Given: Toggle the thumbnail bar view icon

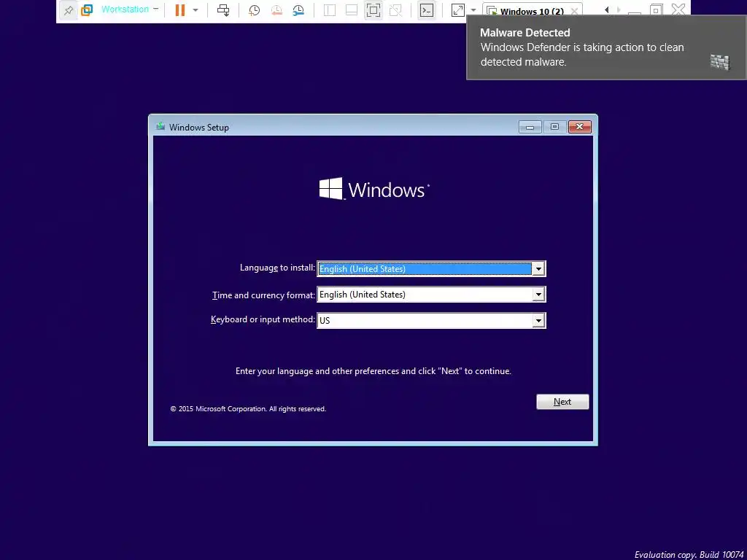Looking at the screenshot, I should coord(352,10).
